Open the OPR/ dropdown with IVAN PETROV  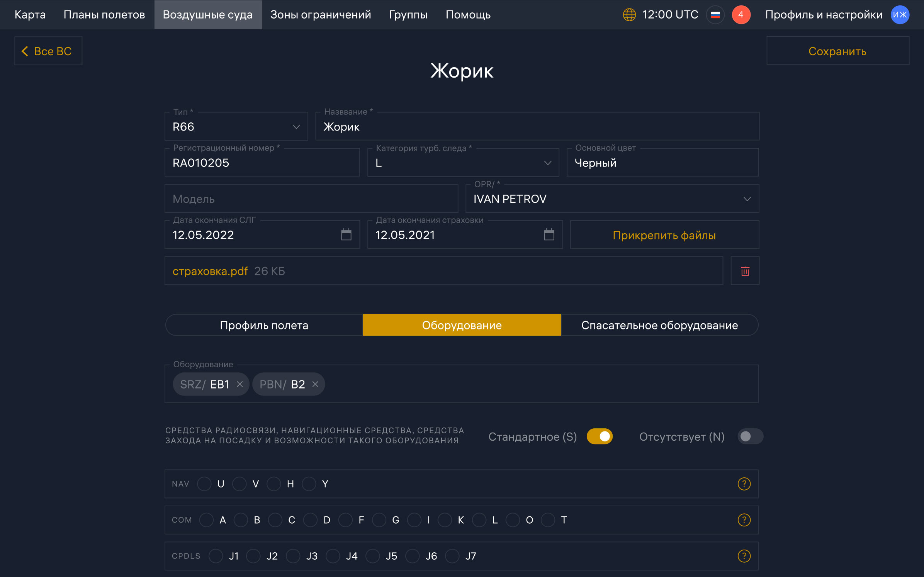pos(612,199)
